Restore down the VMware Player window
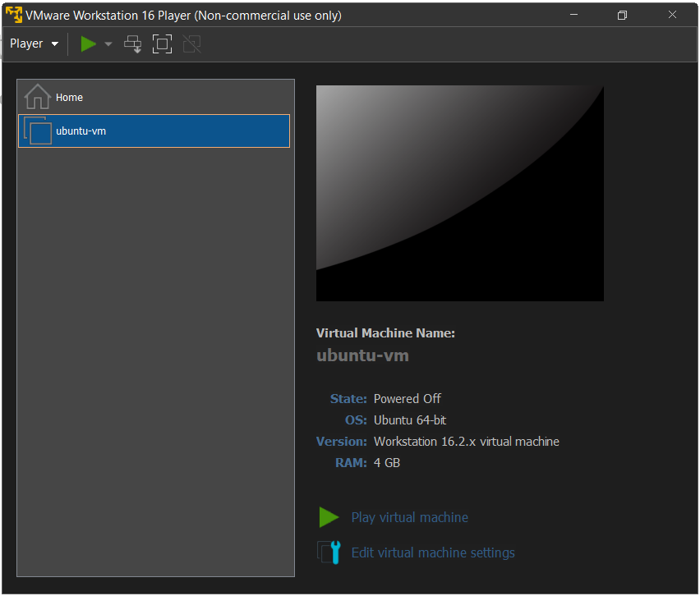Screen dimensions: 700x596 [622, 15]
